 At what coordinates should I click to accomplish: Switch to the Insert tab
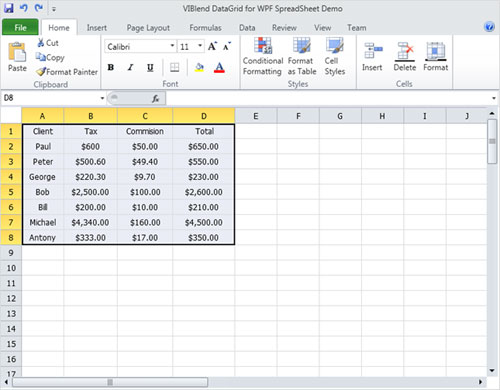click(97, 28)
